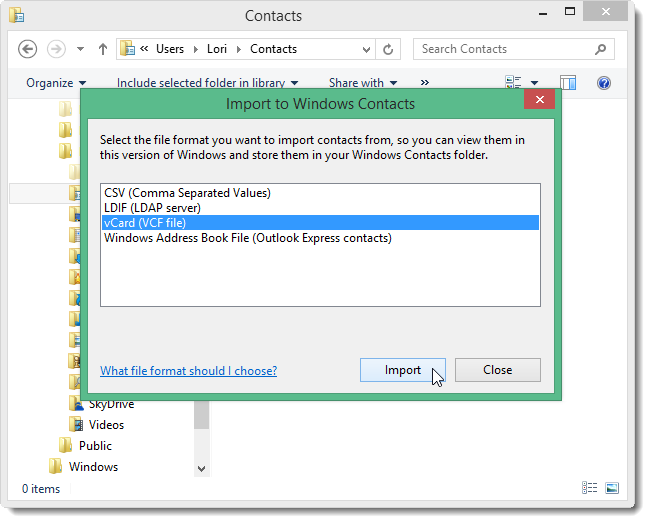The image size is (650, 523).
Task: Open Explorer help
Action: click(x=604, y=83)
